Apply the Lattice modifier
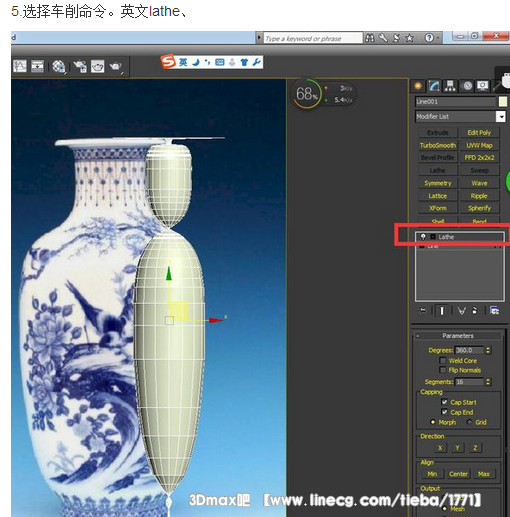The image size is (510, 517). click(x=438, y=196)
